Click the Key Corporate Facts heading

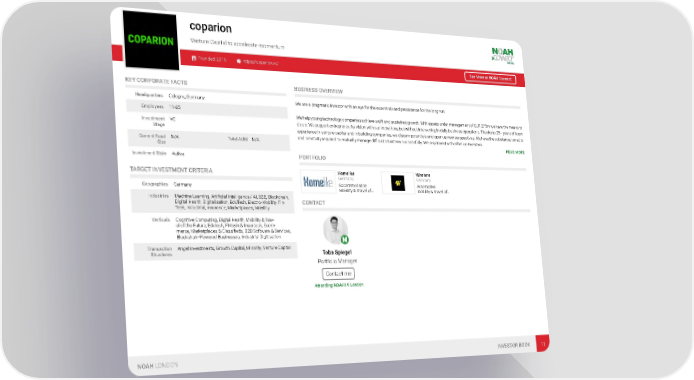156,81
